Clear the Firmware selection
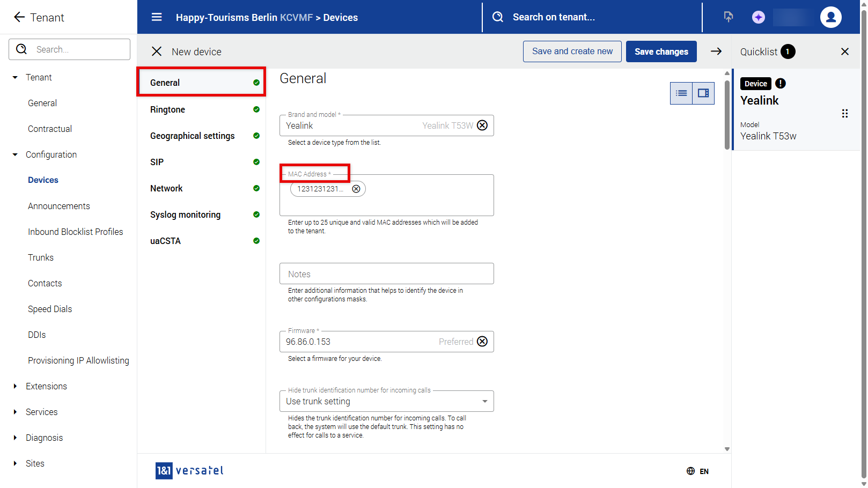Image resolution: width=868 pixels, height=488 pixels. click(482, 342)
